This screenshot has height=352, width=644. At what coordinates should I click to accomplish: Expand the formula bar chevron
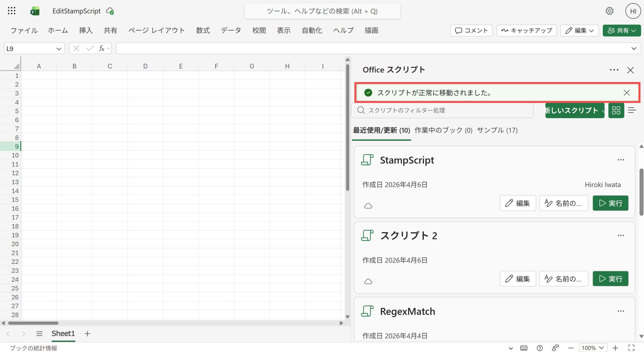pyautogui.click(x=634, y=49)
